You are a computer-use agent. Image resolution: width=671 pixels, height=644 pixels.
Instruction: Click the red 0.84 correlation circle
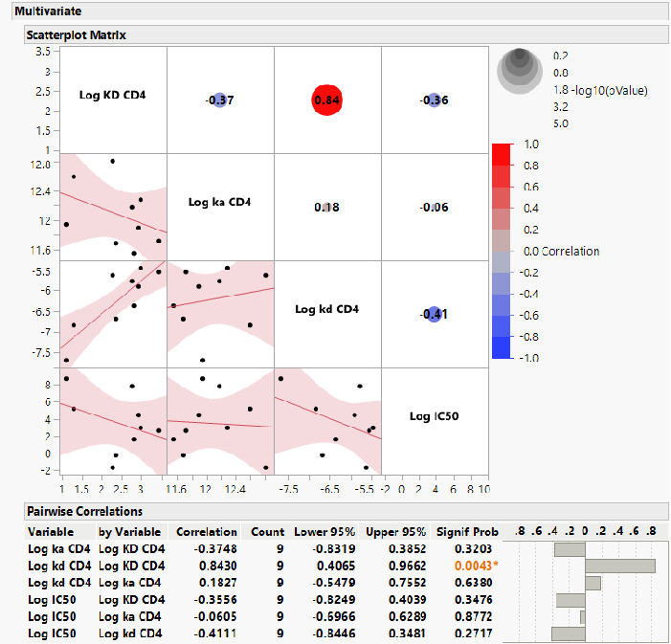(x=327, y=100)
